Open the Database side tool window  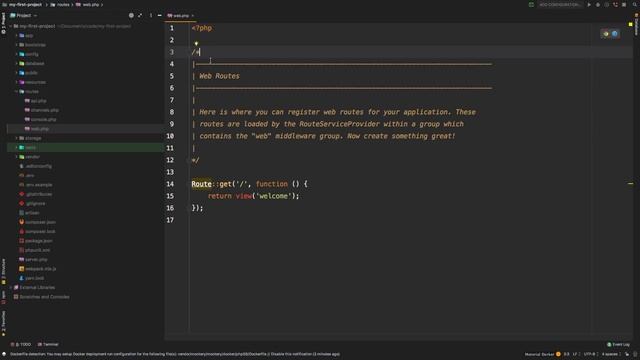click(x=636, y=24)
